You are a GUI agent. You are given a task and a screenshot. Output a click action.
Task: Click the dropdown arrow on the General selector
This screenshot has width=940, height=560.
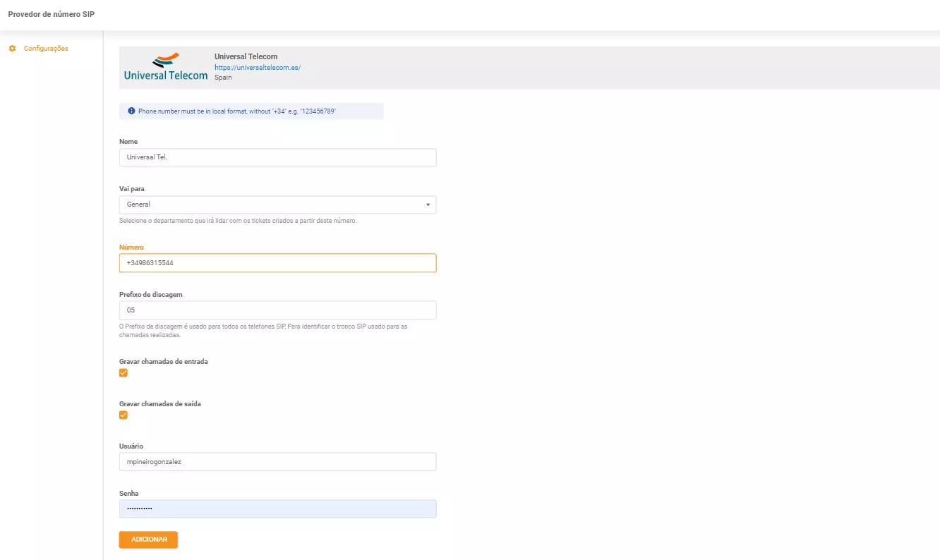tap(427, 205)
